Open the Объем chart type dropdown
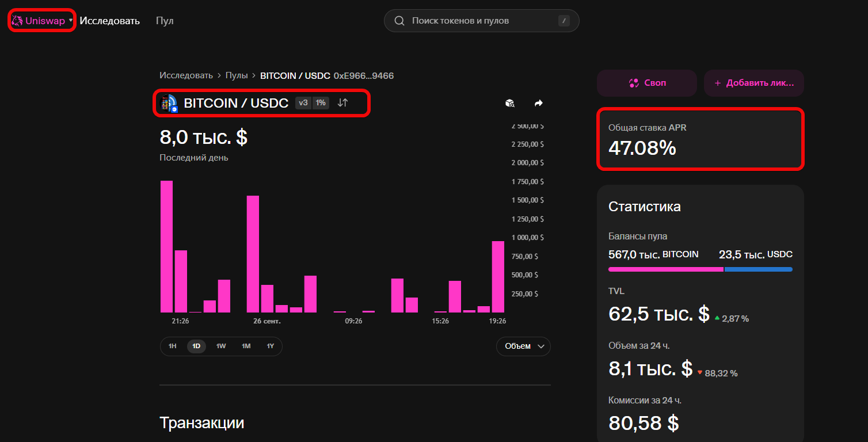The height and width of the screenshot is (442, 868). click(523, 346)
